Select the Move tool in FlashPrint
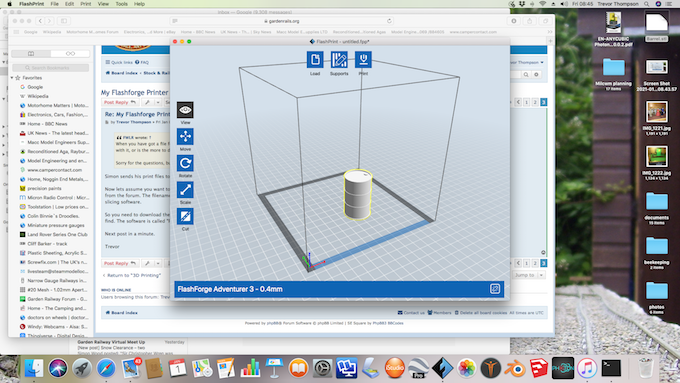This screenshot has height=383, width=680. click(x=185, y=137)
